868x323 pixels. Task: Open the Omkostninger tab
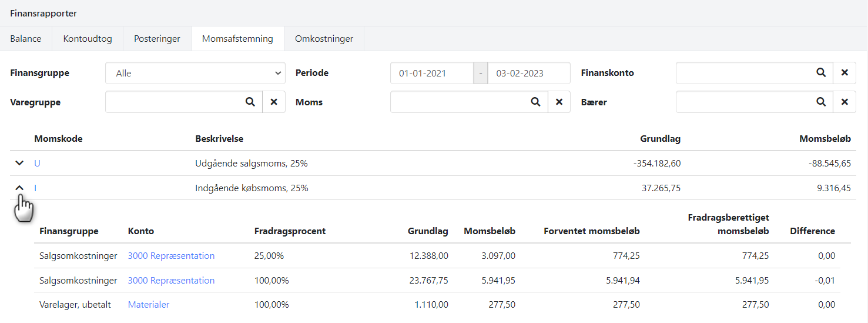(324, 39)
